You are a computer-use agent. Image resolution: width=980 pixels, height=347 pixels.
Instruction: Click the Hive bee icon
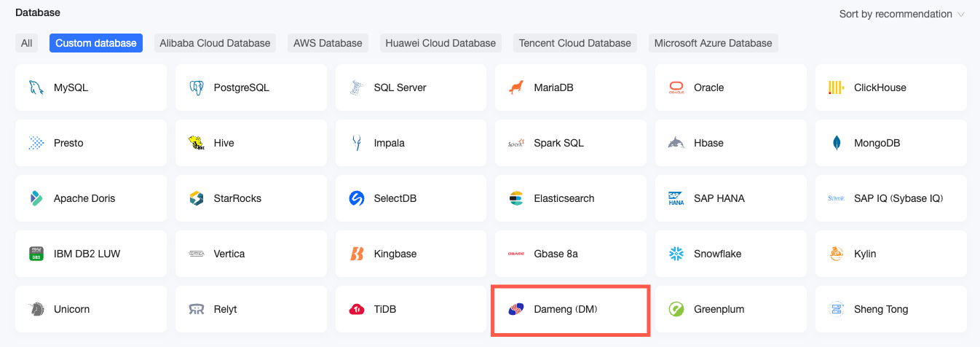point(196,143)
